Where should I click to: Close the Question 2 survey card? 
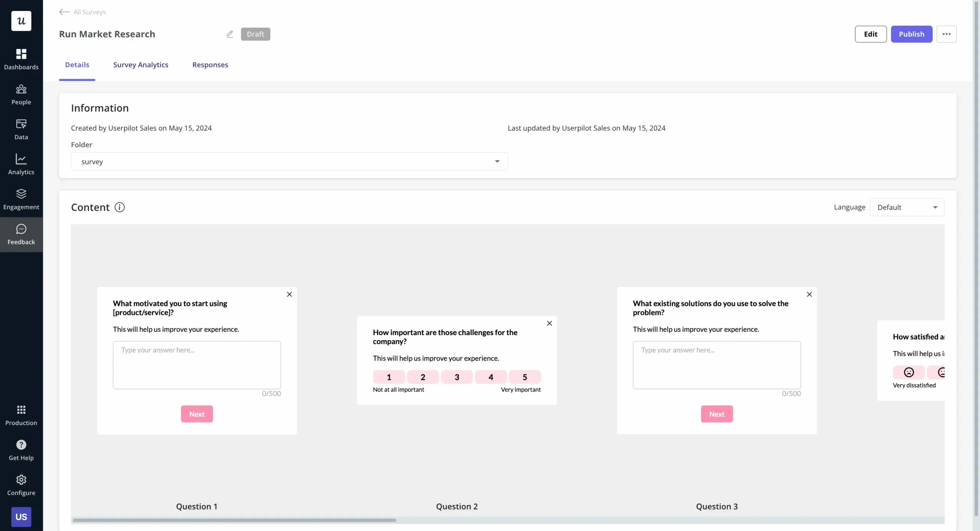pyautogui.click(x=549, y=323)
